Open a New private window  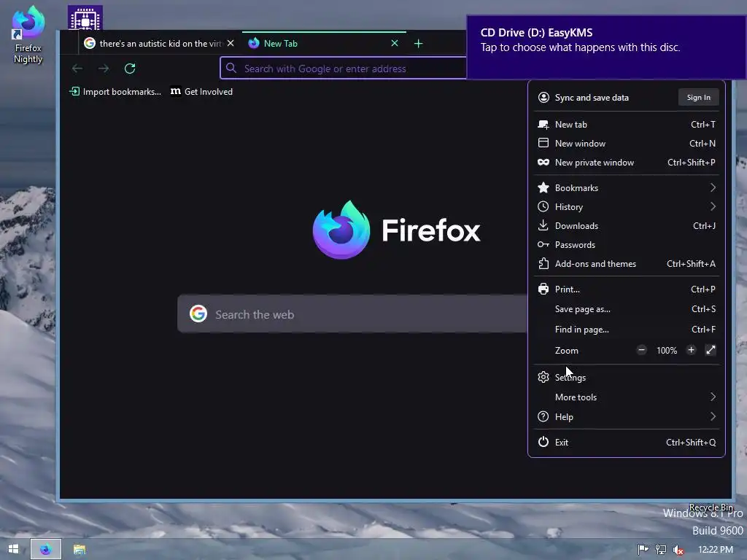(626, 163)
